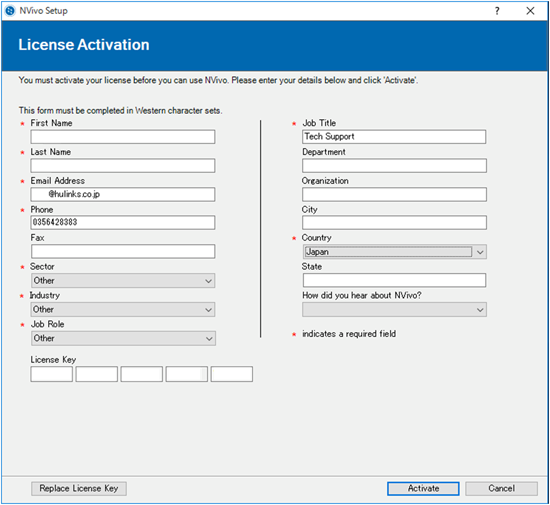The image size is (550, 505).
Task: Click into the Last Name field
Action: tap(123, 166)
